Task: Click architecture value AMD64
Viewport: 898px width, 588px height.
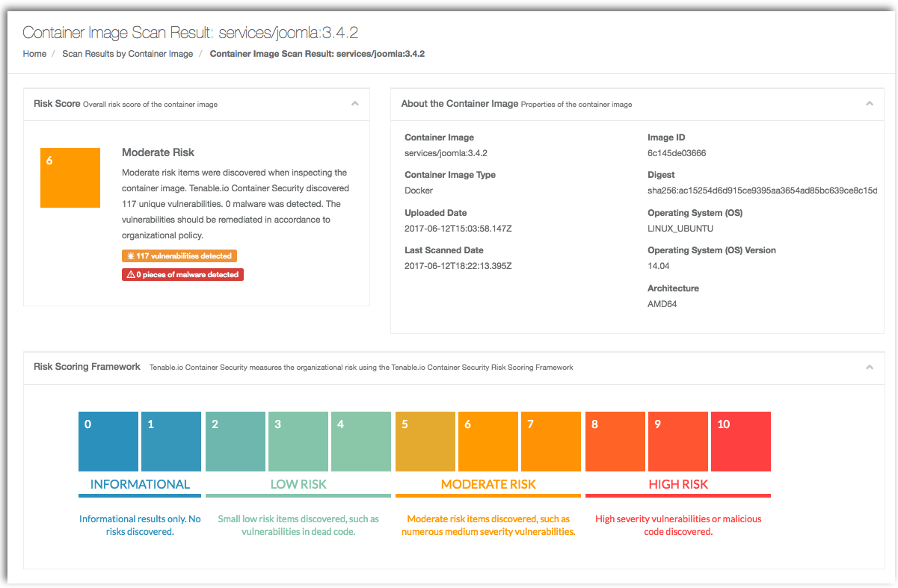Action: click(x=662, y=303)
